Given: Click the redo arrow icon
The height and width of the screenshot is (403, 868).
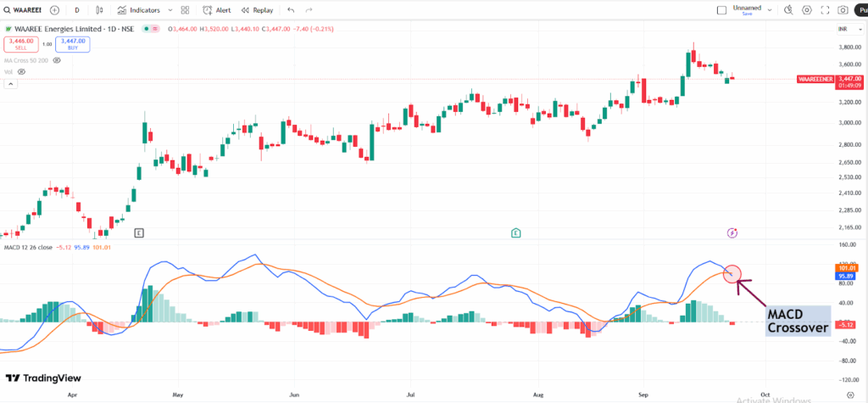Looking at the screenshot, I should (x=311, y=10).
